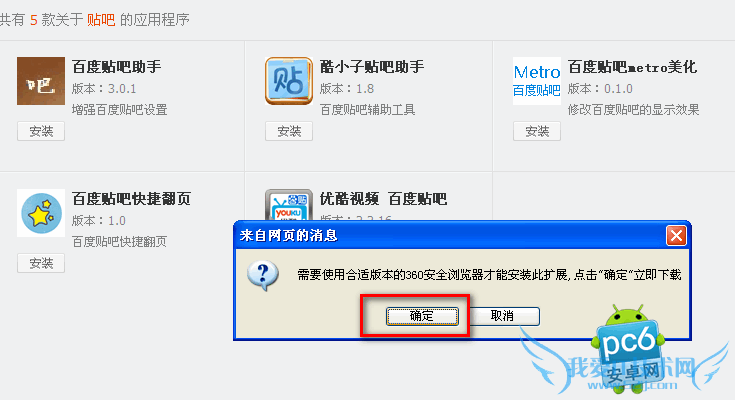Confirm download with 确定 button
The height and width of the screenshot is (400, 735).
[x=422, y=316]
